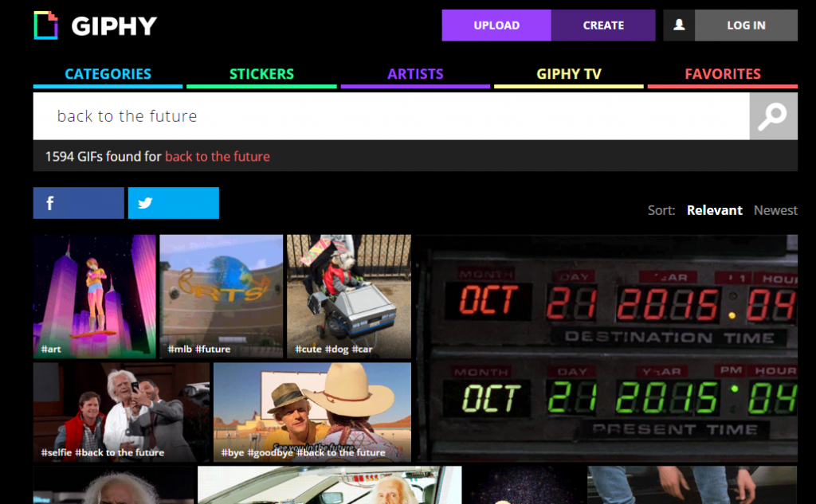This screenshot has width=816, height=504.
Task: Click the #dog tag
Action: [337, 349]
